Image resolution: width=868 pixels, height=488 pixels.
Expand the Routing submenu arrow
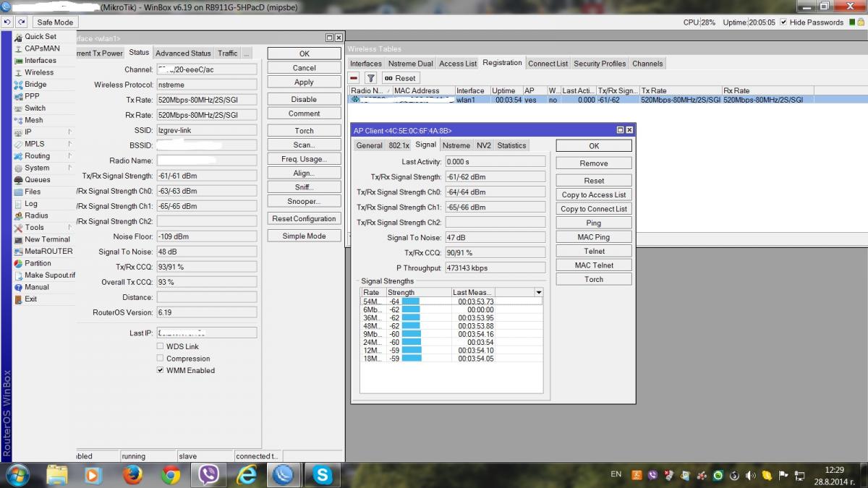[x=69, y=156]
